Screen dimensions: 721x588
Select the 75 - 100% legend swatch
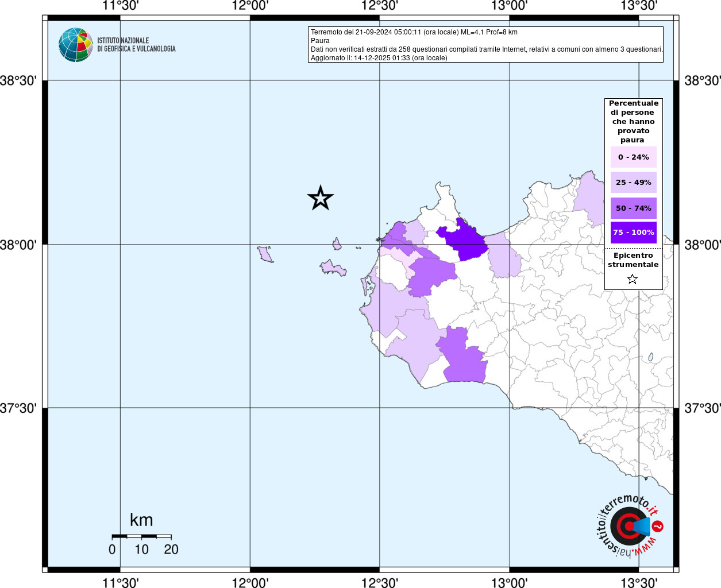[633, 233]
